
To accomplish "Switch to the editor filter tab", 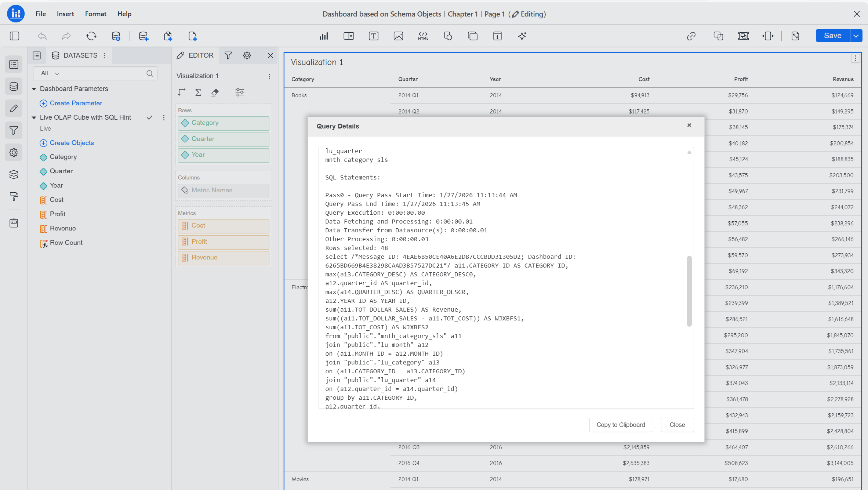I will (228, 55).
